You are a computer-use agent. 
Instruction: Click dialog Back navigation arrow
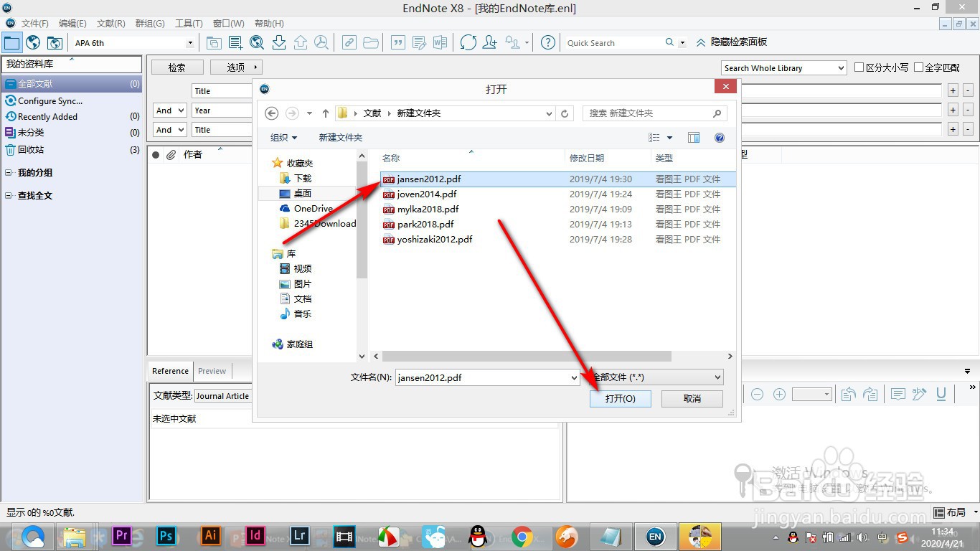pyautogui.click(x=271, y=113)
